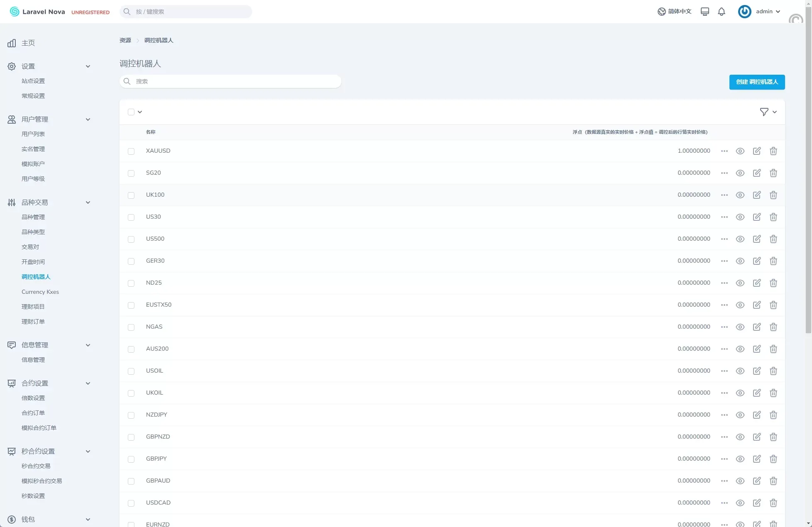Open 品种管理 in the sidebar
Screen dimensions: 812x527
(x=33, y=217)
